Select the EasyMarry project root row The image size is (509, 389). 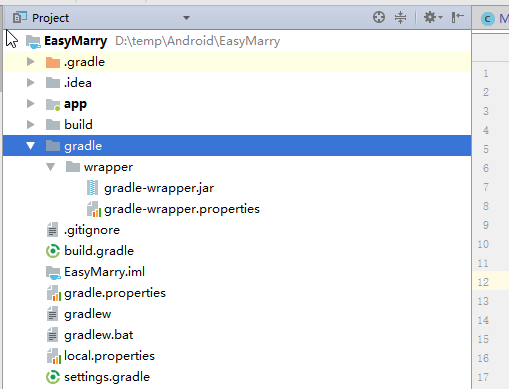(237, 41)
